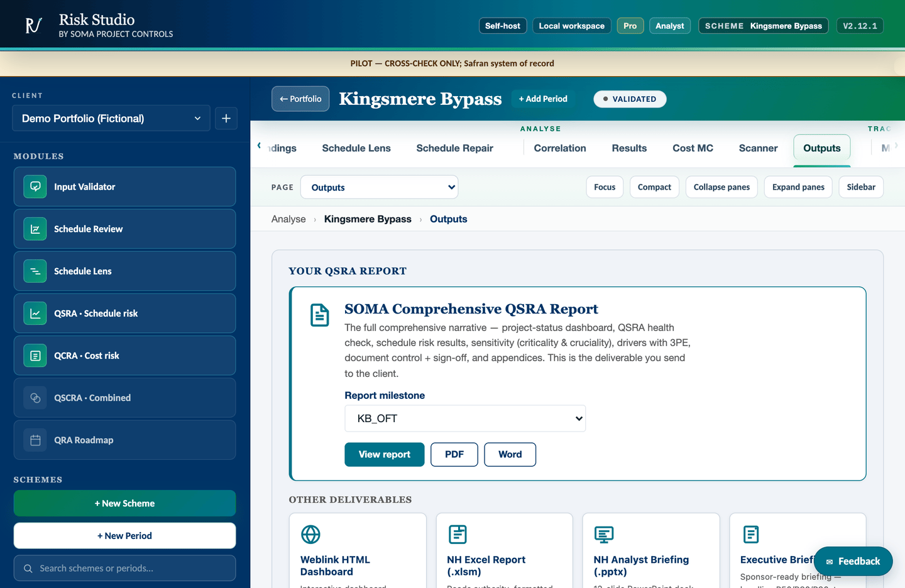Open the Cost MC tab

point(693,148)
